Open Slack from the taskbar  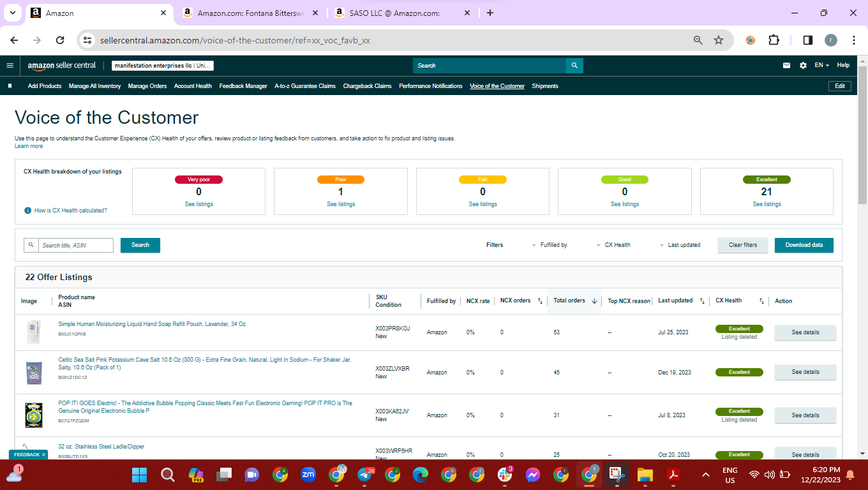click(x=505, y=475)
